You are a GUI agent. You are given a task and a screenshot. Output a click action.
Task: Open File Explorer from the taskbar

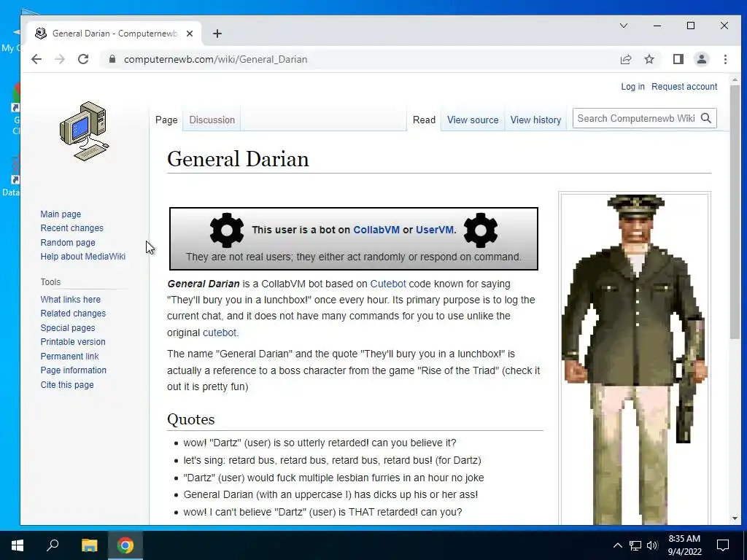pyautogui.click(x=89, y=545)
